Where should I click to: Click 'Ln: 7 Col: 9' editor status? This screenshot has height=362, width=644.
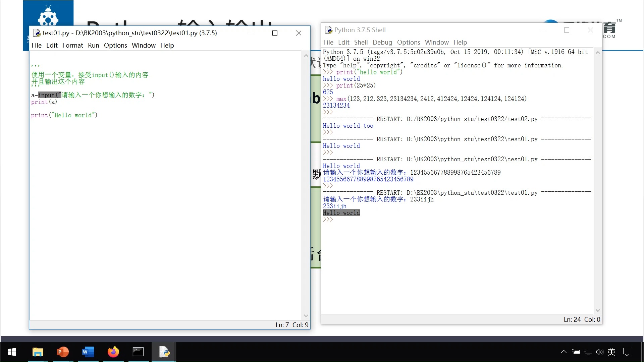292,325
